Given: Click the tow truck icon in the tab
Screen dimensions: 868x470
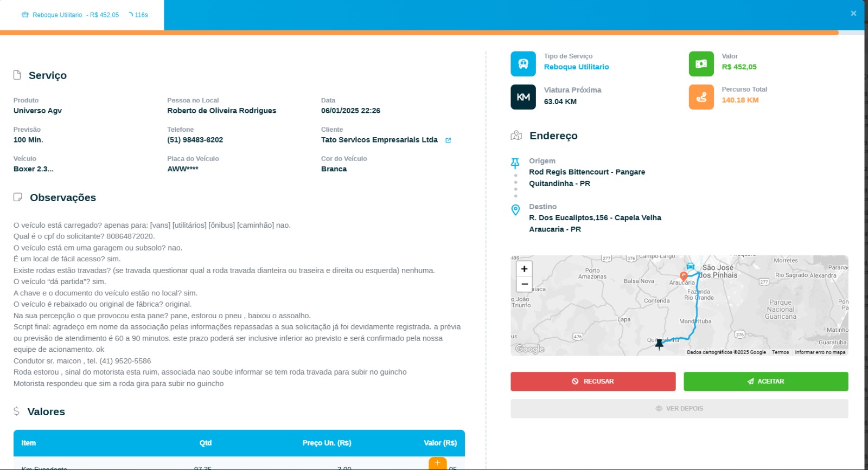Looking at the screenshot, I should click(25, 15).
